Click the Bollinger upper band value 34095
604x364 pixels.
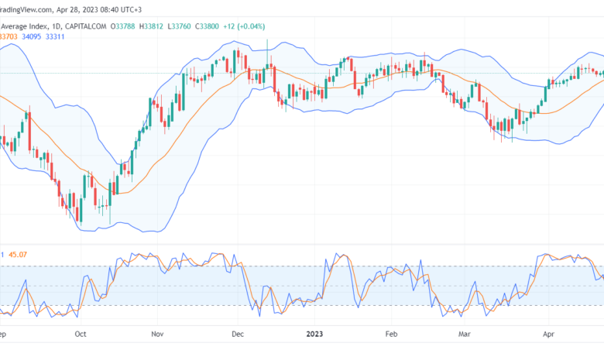coord(31,36)
